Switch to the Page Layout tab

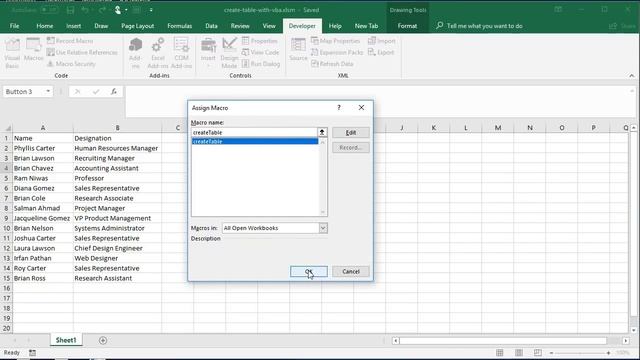(138, 26)
